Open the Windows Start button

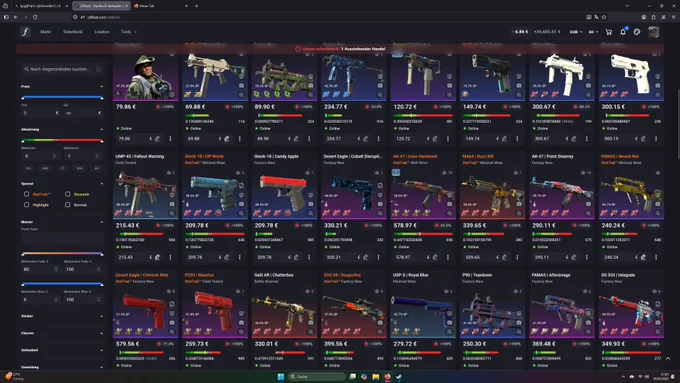281,376
